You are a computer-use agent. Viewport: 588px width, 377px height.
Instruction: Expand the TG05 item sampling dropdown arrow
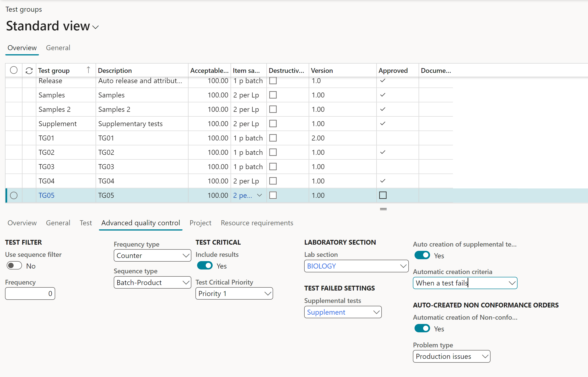(259, 195)
